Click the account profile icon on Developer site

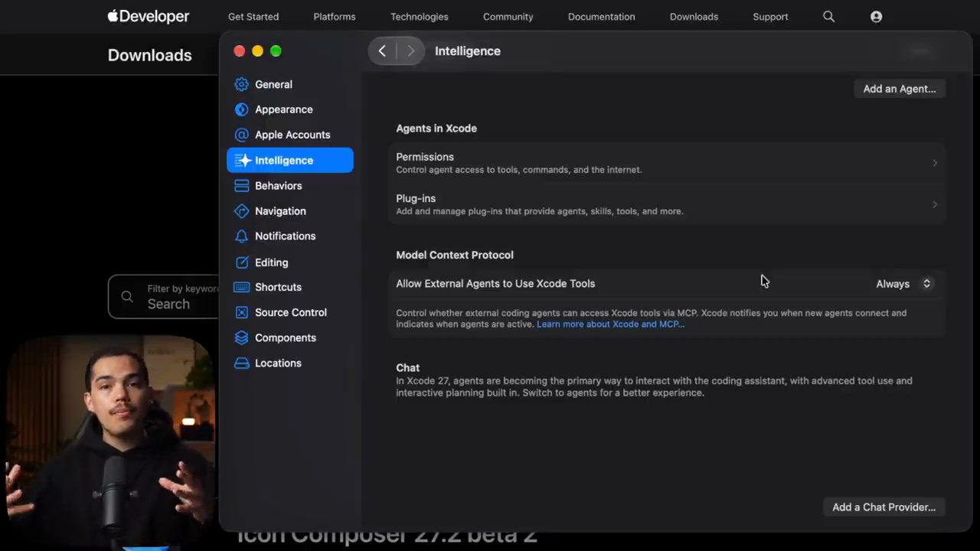click(877, 16)
